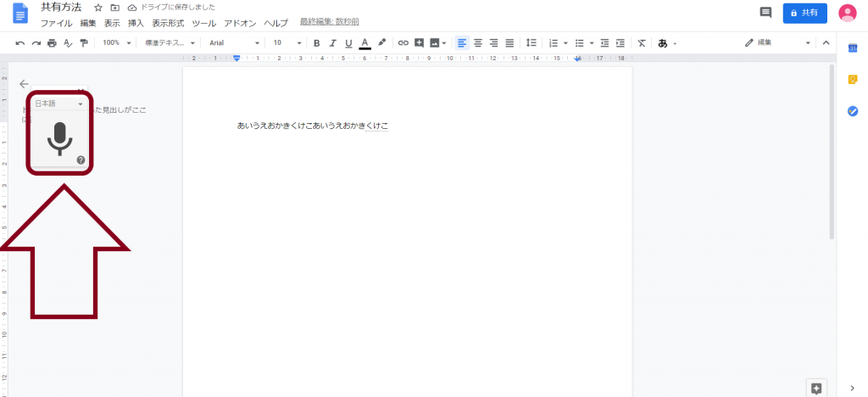This screenshot has width=868, height=397.
Task: Open the highlight color marker
Action: tap(381, 42)
